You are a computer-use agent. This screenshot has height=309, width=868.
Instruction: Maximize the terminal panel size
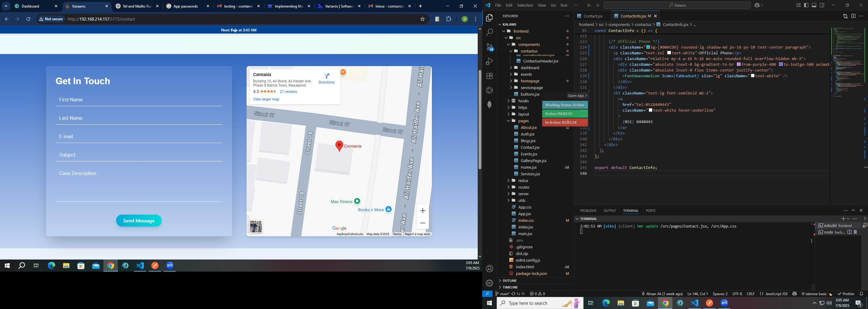(853, 211)
